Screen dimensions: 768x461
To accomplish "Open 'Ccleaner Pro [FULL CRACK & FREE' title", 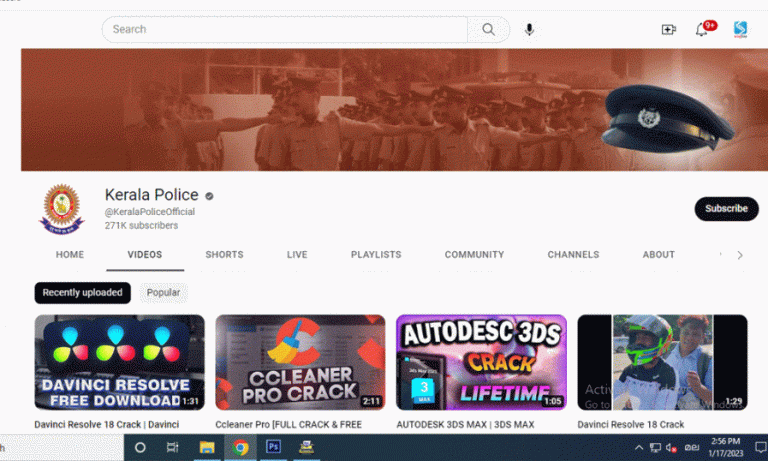I will [288, 424].
